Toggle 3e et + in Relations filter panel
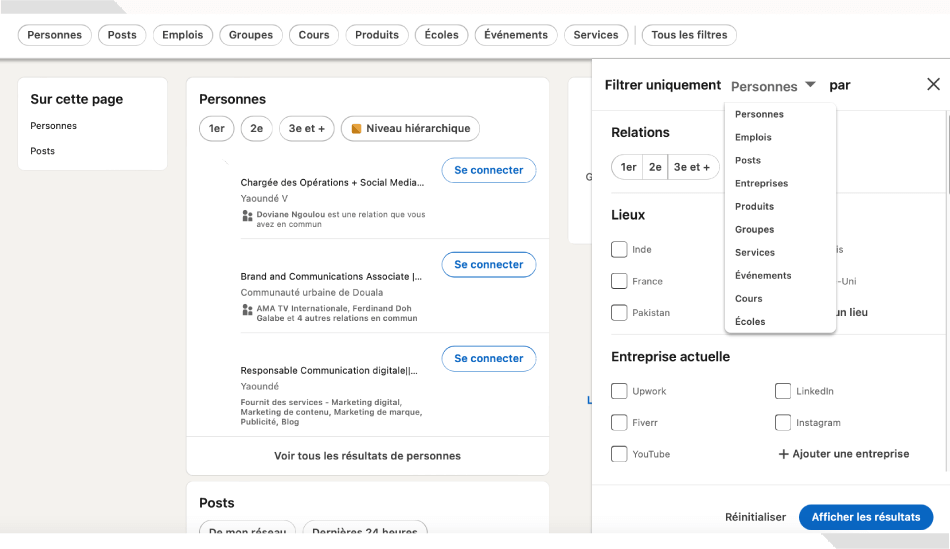Viewport: 950px width, 549px height. coord(693,167)
